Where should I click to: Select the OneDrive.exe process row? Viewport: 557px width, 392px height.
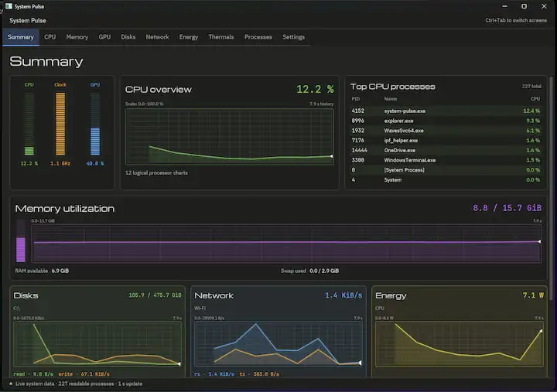coord(446,150)
